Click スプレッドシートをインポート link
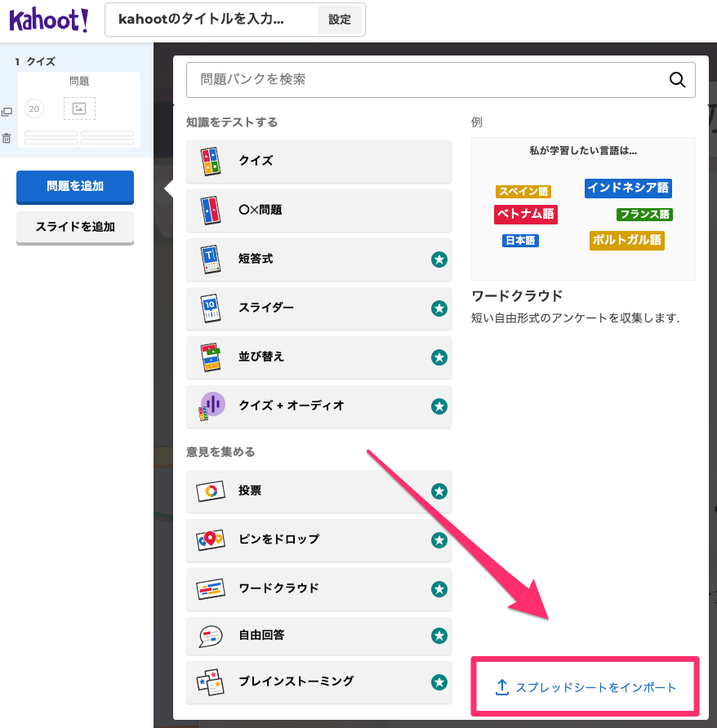The image size is (717, 728). point(585,687)
